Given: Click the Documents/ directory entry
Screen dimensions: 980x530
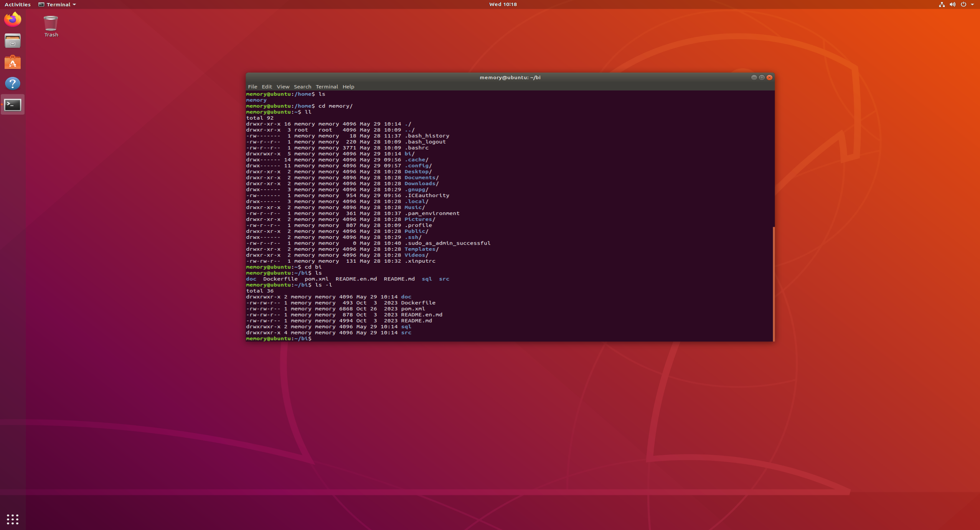Looking at the screenshot, I should coord(422,178).
